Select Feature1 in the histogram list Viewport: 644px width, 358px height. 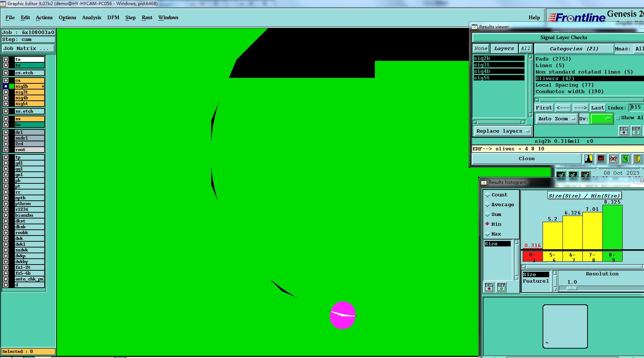point(536,281)
